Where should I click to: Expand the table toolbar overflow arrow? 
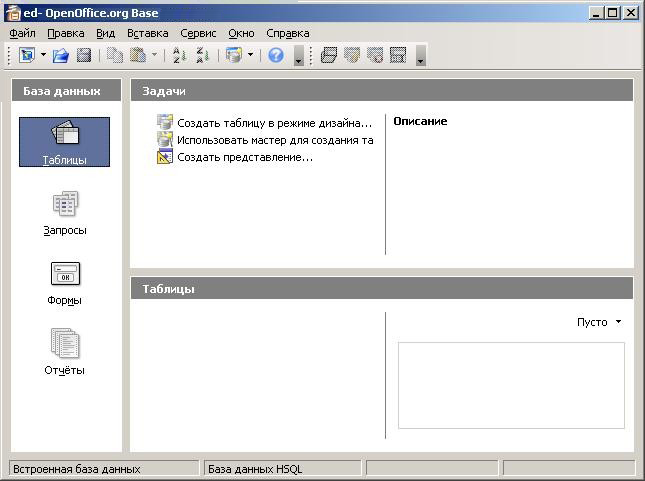(420, 56)
